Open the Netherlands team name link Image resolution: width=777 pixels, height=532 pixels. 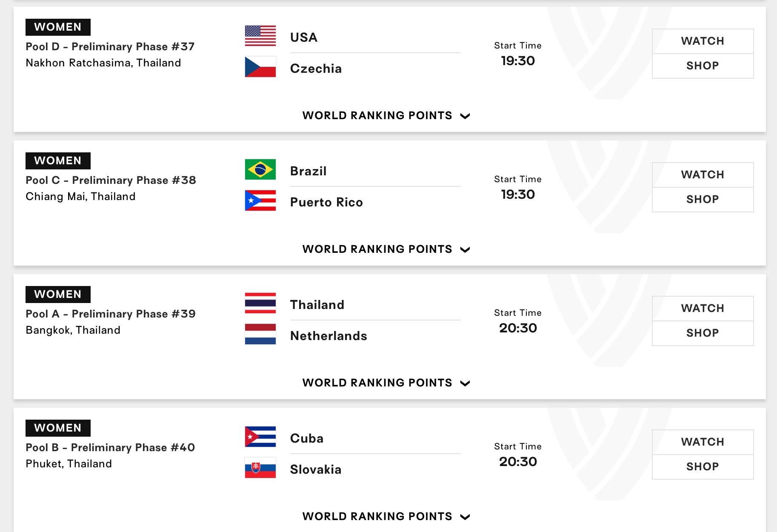(328, 336)
